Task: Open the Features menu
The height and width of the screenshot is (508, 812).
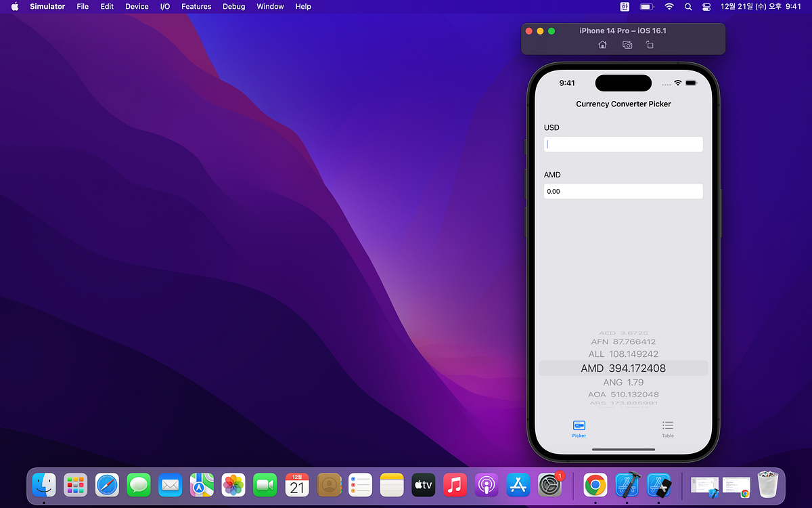Action: 196,7
